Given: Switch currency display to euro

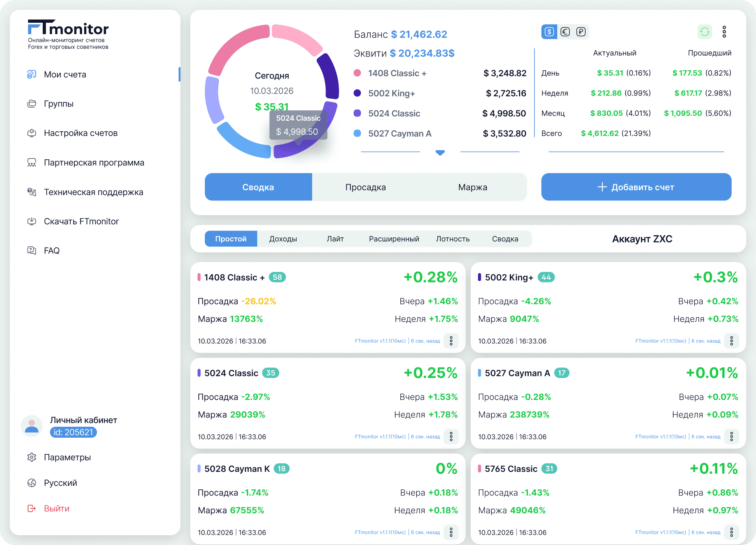Looking at the screenshot, I should [565, 32].
